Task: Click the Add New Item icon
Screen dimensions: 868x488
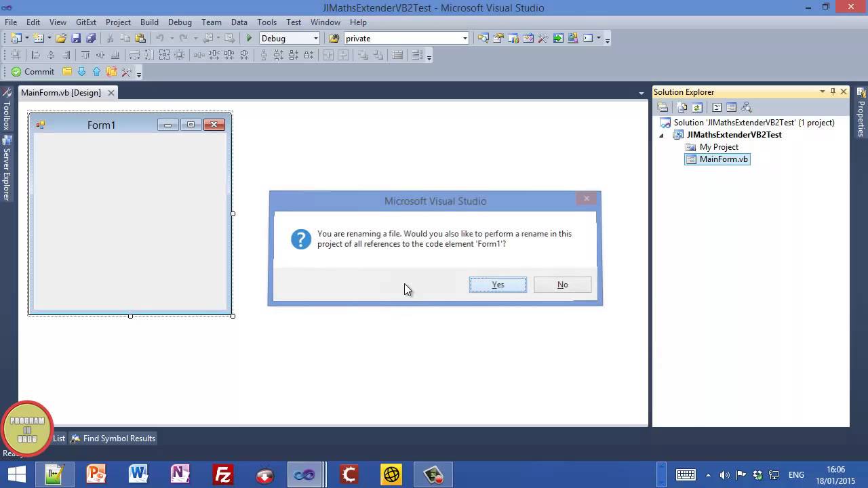Action: pyautogui.click(x=39, y=38)
